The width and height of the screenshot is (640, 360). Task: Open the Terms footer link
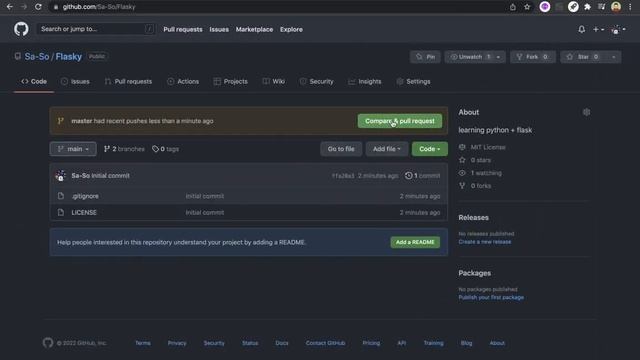point(143,343)
